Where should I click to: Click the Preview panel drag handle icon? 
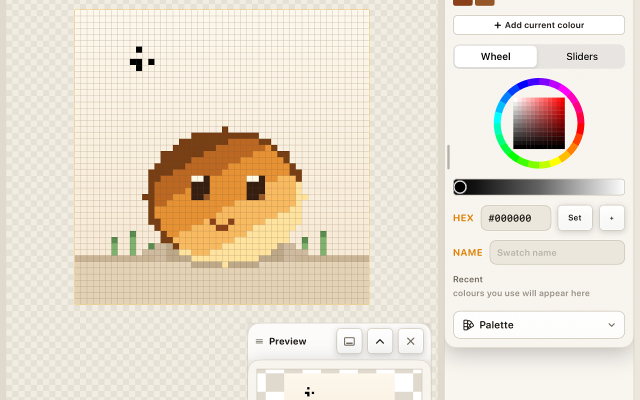(259, 341)
